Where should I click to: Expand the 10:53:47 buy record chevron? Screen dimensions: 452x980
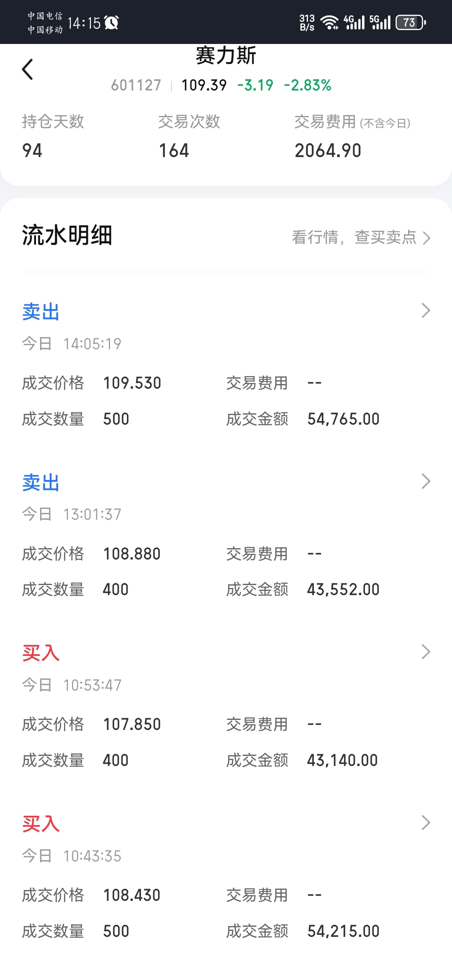click(426, 652)
